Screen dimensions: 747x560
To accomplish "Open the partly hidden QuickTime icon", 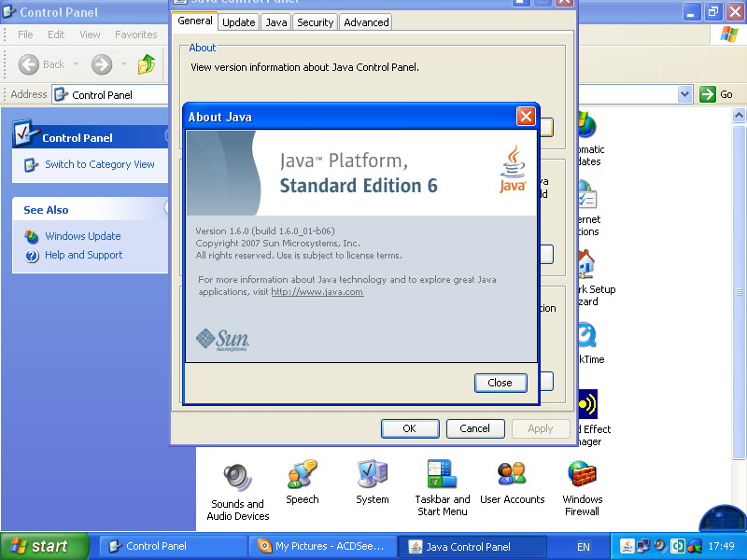I will pyautogui.click(x=587, y=335).
